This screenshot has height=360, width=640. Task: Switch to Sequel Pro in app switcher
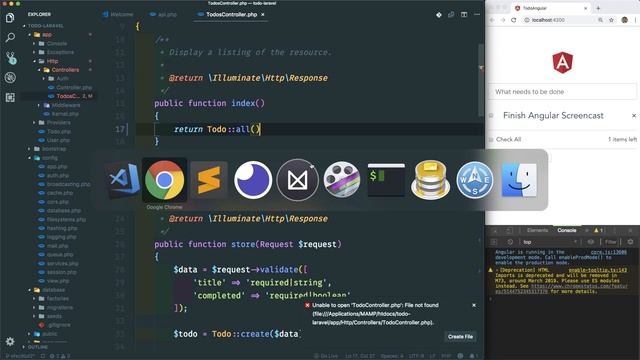click(x=430, y=180)
